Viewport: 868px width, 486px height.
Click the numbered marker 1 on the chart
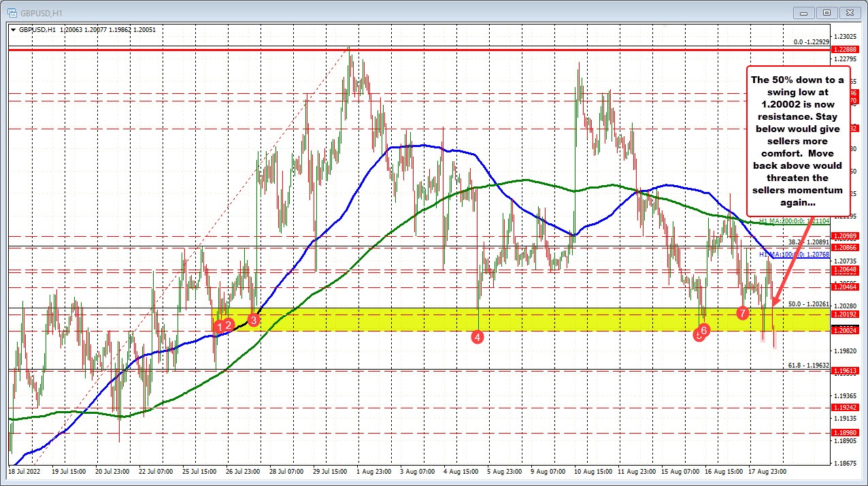click(219, 327)
